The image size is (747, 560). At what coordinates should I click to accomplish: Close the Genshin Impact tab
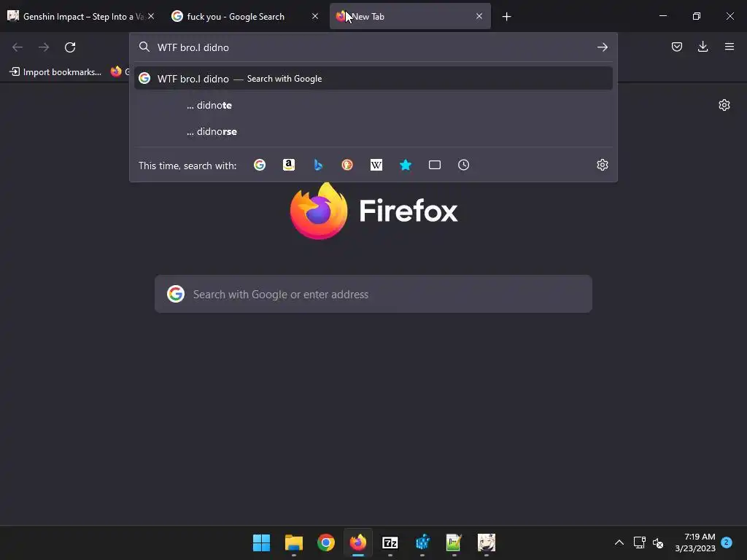[x=151, y=16]
